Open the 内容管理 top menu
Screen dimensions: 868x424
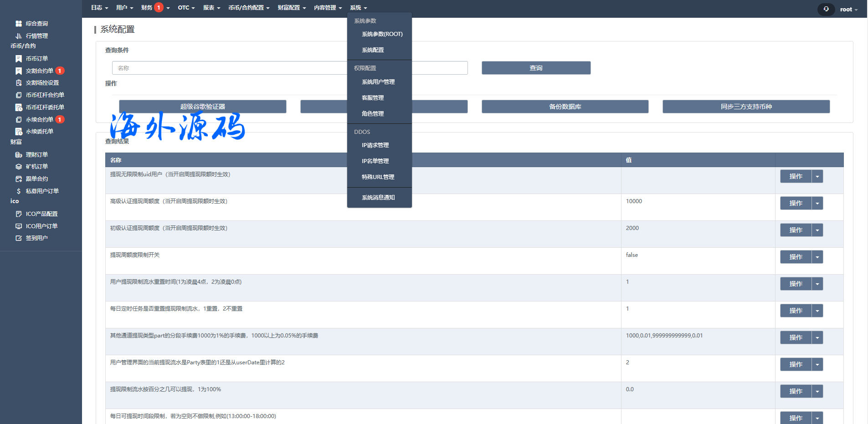coord(328,8)
